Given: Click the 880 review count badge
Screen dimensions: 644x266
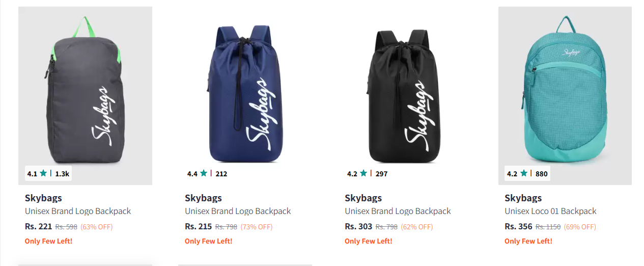Looking at the screenshot, I should 542,174.
